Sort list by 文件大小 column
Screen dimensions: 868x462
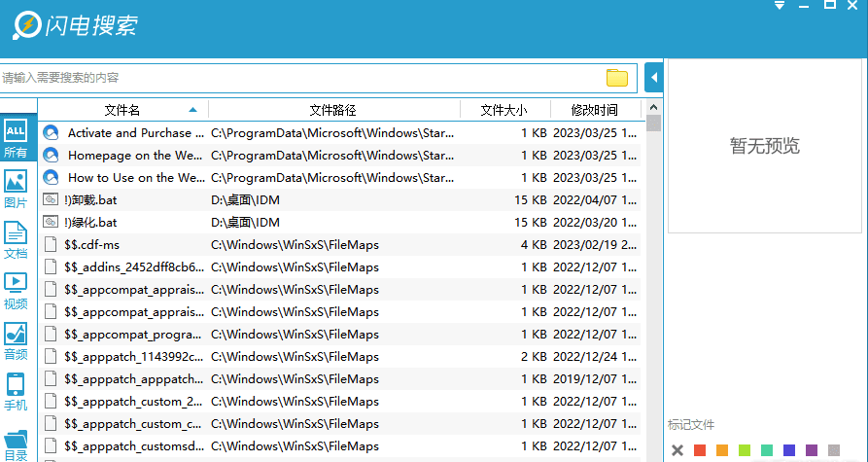(503, 110)
